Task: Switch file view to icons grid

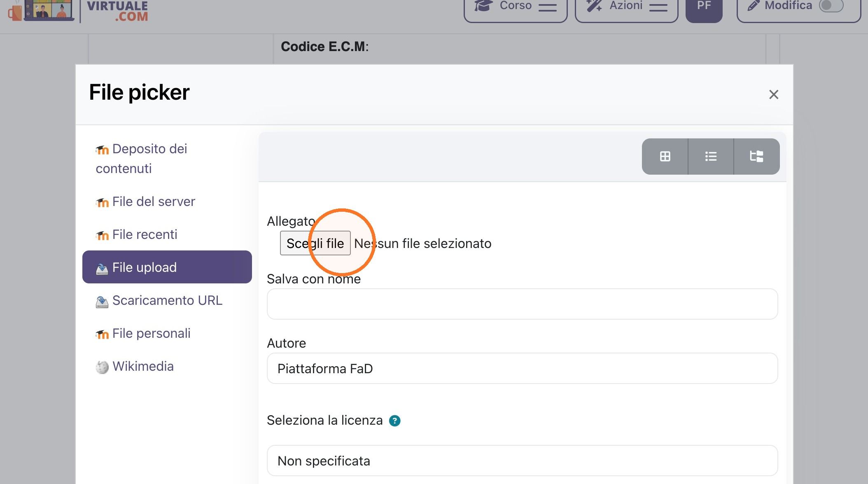Action: (665, 157)
